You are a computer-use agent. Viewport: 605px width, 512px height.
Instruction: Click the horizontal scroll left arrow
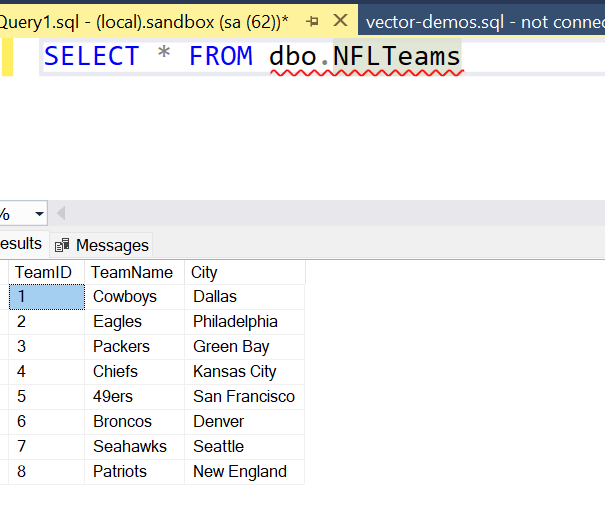click(x=61, y=213)
